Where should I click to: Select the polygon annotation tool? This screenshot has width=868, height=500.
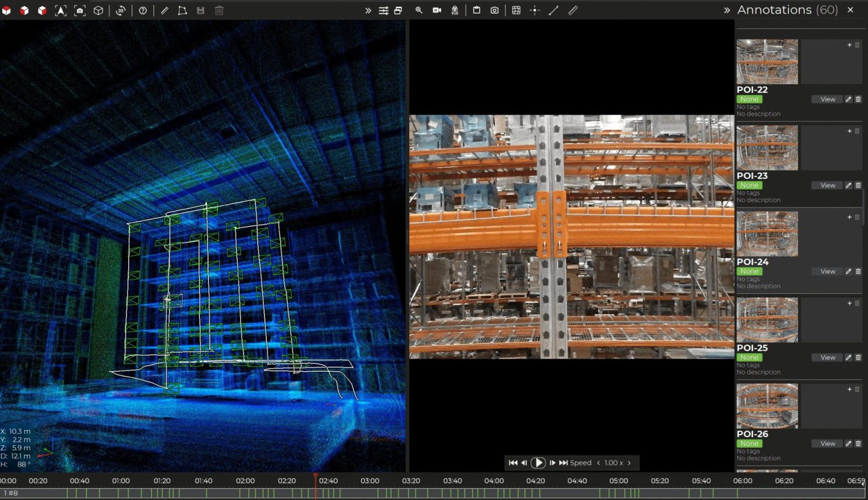pos(183,10)
